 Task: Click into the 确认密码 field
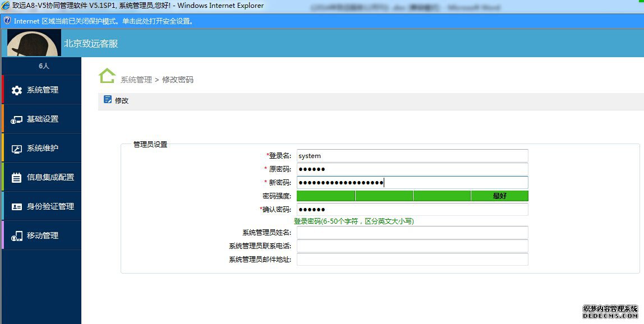tap(412, 210)
